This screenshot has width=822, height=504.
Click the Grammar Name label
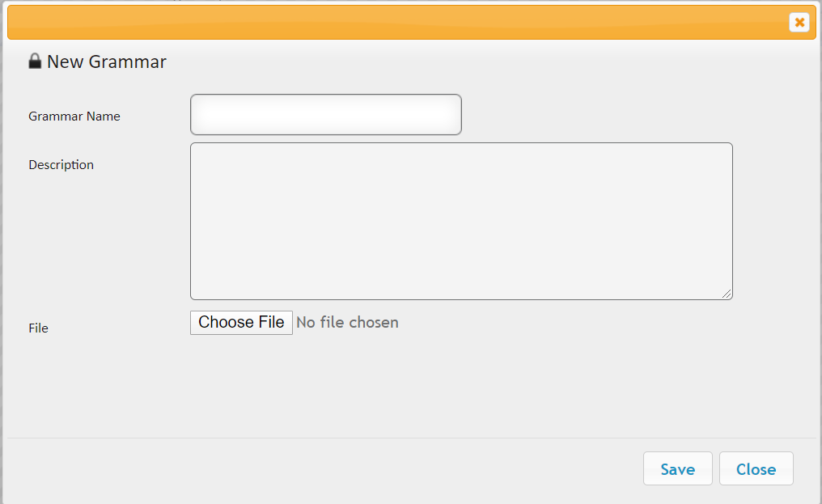coord(74,116)
